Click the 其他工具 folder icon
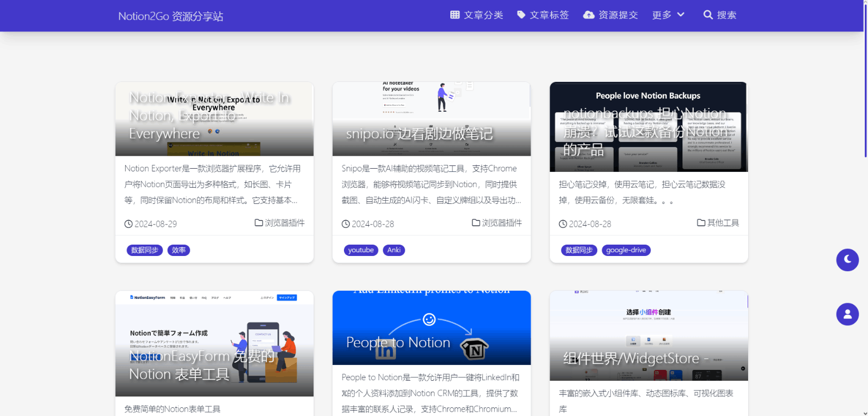 point(701,223)
